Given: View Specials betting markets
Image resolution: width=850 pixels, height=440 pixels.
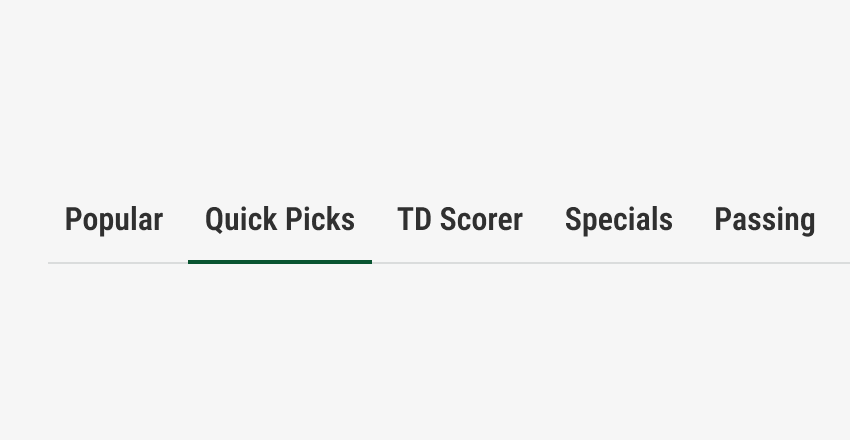Looking at the screenshot, I should [x=618, y=220].
